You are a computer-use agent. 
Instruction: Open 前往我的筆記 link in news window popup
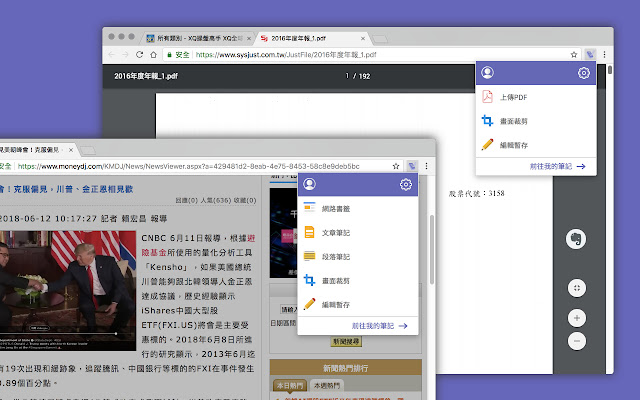tap(380, 326)
